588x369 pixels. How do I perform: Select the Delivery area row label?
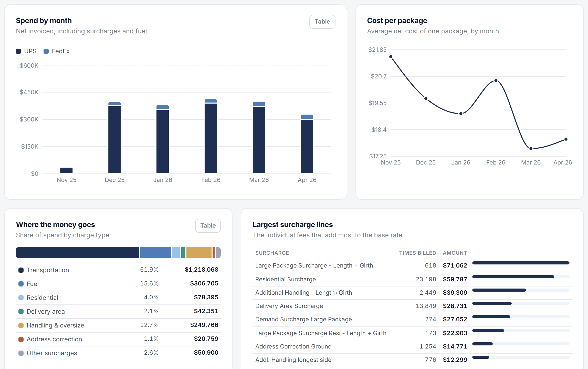click(x=46, y=312)
